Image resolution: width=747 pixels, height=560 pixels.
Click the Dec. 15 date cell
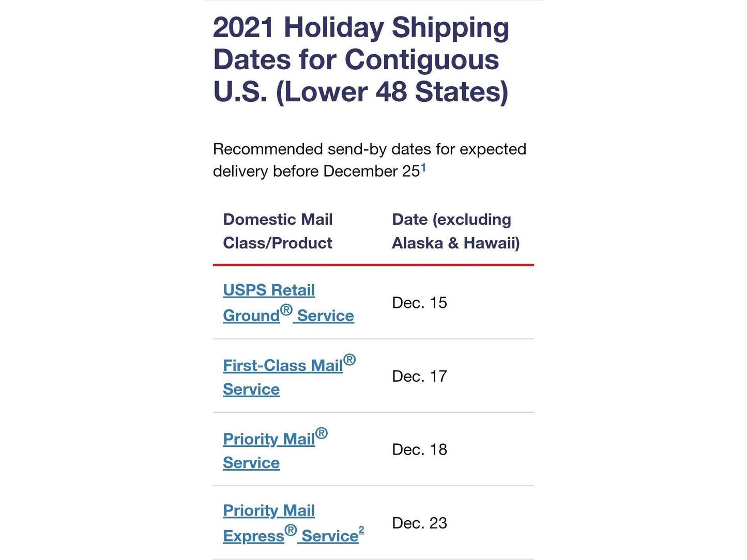[419, 303]
